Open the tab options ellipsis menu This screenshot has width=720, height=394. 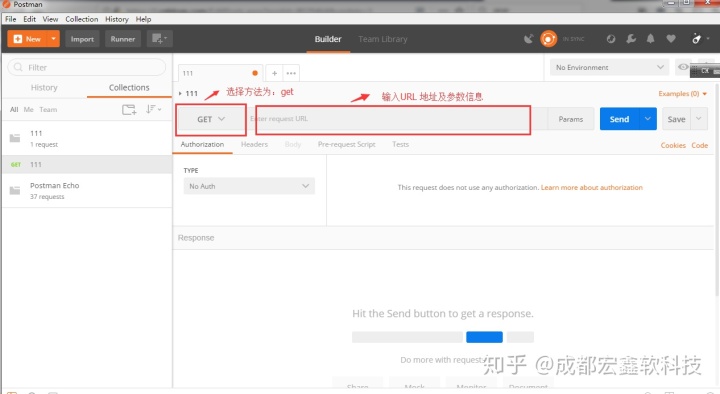click(x=291, y=73)
